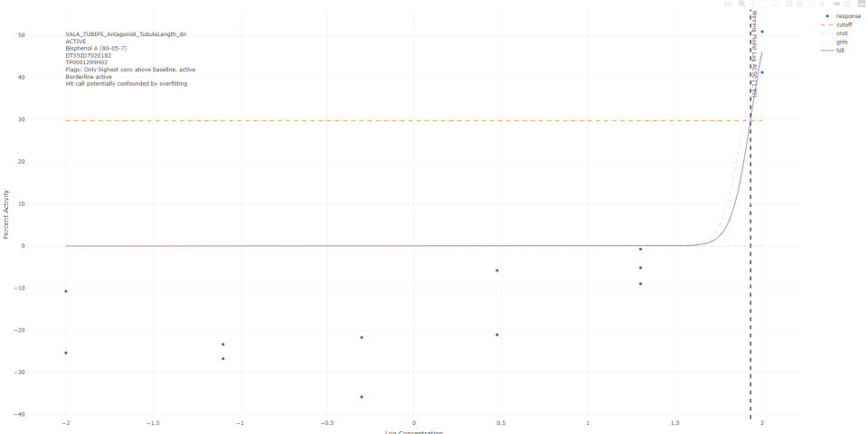The height and width of the screenshot is (434, 868).
Task: Select the Zoom magnifier tool in modebar
Action: [x=741, y=4]
